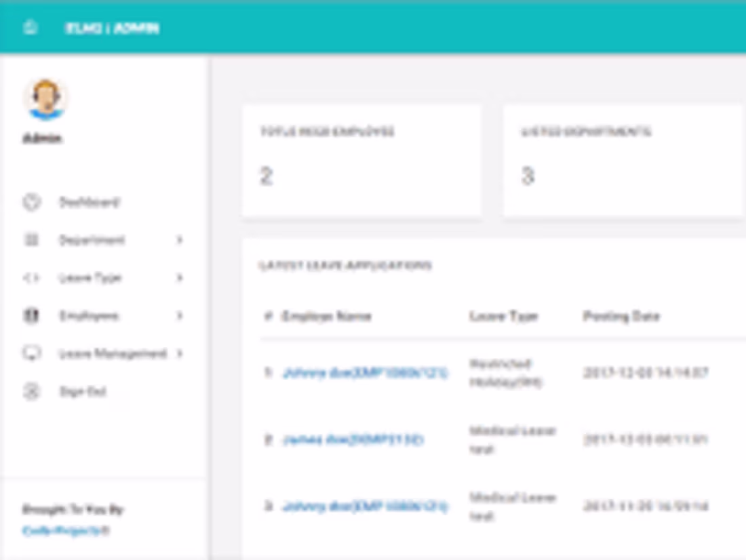
Task: Click the Leave Type column header
Action: pyautogui.click(x=503, y=317)
